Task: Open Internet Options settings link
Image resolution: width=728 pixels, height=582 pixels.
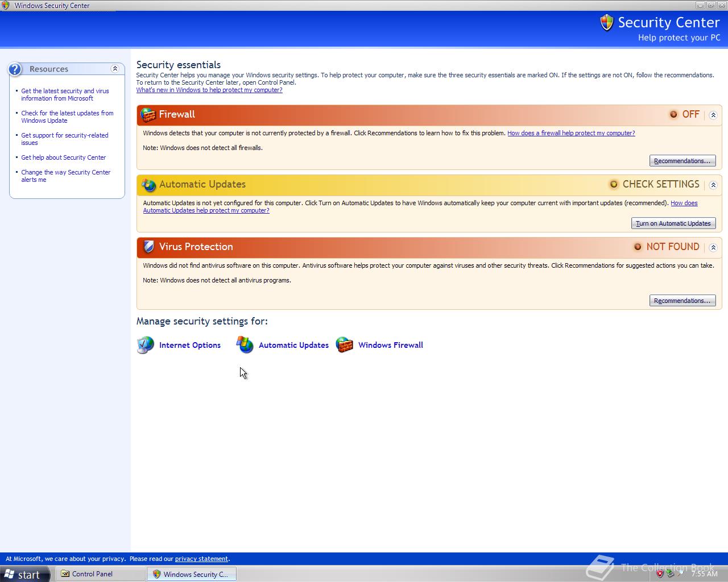Action: pyautogui.click(x=190, y=345)
